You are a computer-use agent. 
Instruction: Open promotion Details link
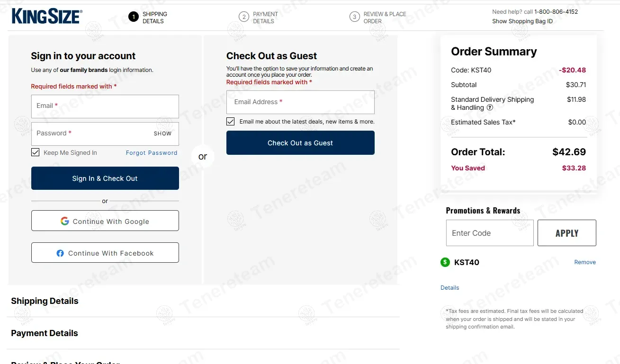449,288
